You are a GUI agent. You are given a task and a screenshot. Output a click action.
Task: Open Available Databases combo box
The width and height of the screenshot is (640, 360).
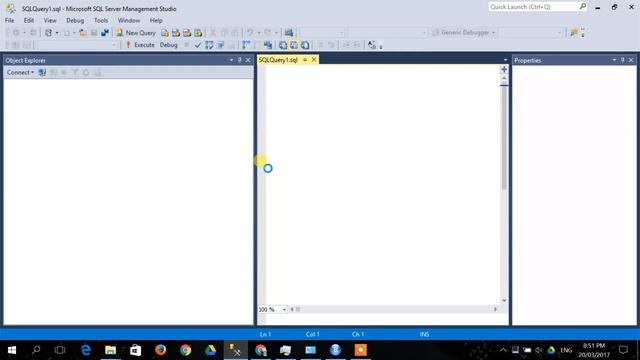pos(78,45)
